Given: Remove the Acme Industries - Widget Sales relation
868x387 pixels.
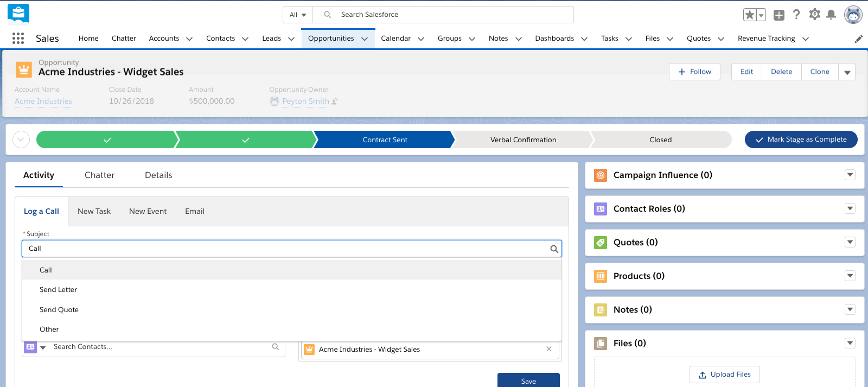Looking at the screenshot, I should tap(549, 349).
